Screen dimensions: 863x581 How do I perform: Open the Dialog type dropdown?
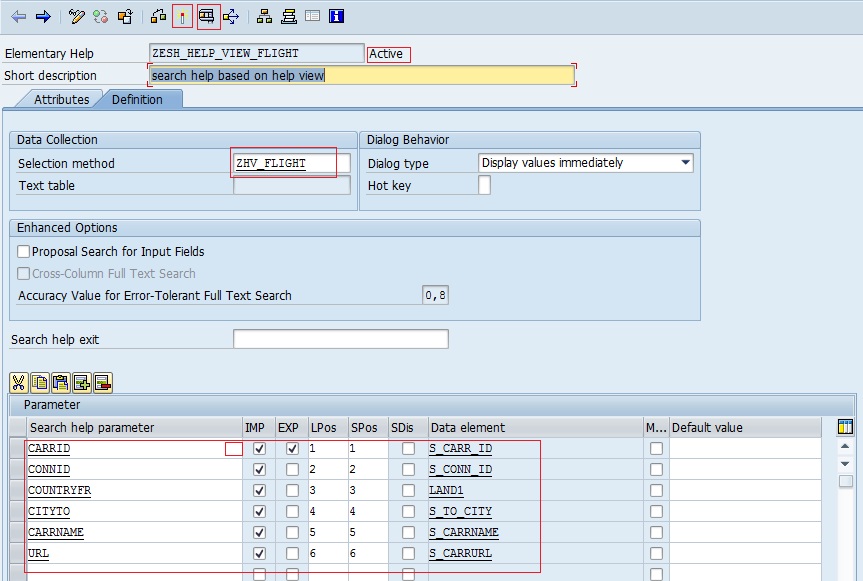point(686,163)
